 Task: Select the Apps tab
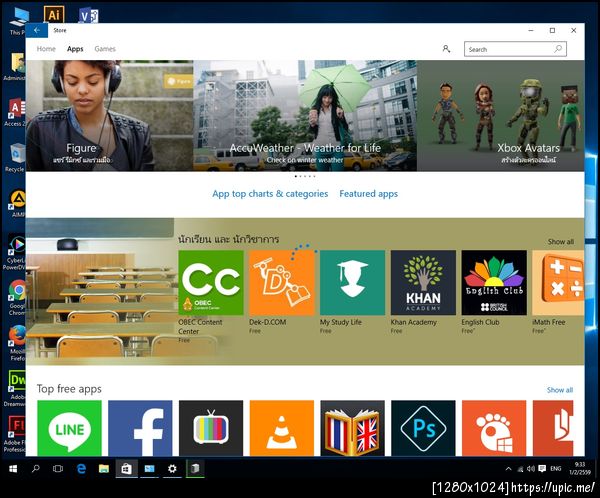[x=75, y=49]
